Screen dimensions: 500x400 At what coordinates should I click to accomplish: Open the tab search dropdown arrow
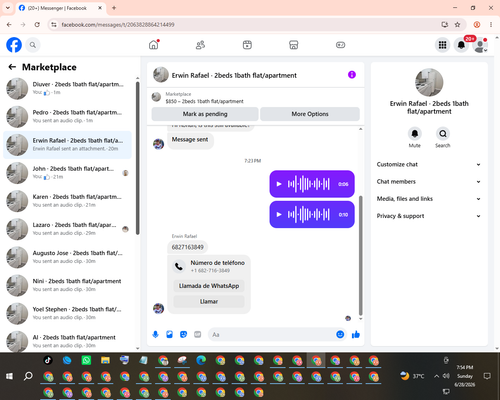pyautogui.click(x=8, y=8)
